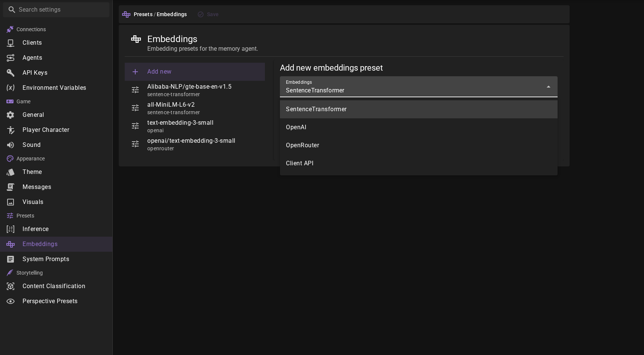Open Player Character settings page
The width and height of the screenshot is (644, 355).
point(56,130)
